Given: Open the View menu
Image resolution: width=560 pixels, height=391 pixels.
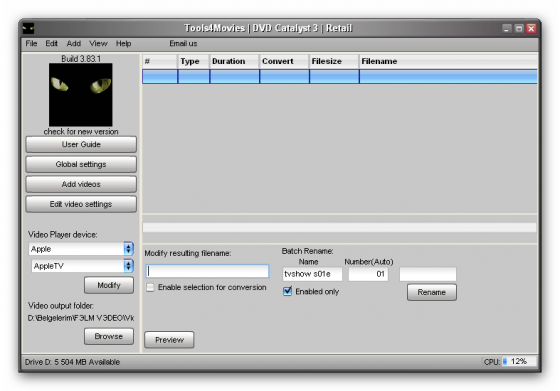Looking at the screenshot, I should click(x=98, y=44).
